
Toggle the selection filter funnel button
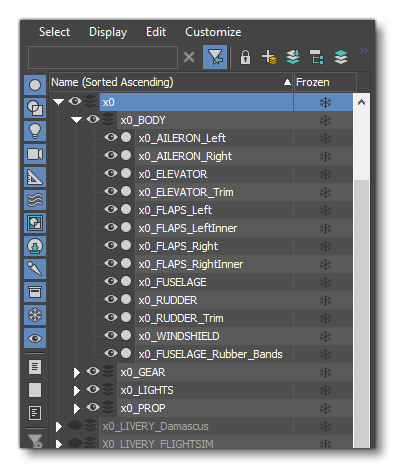point(215,57)
